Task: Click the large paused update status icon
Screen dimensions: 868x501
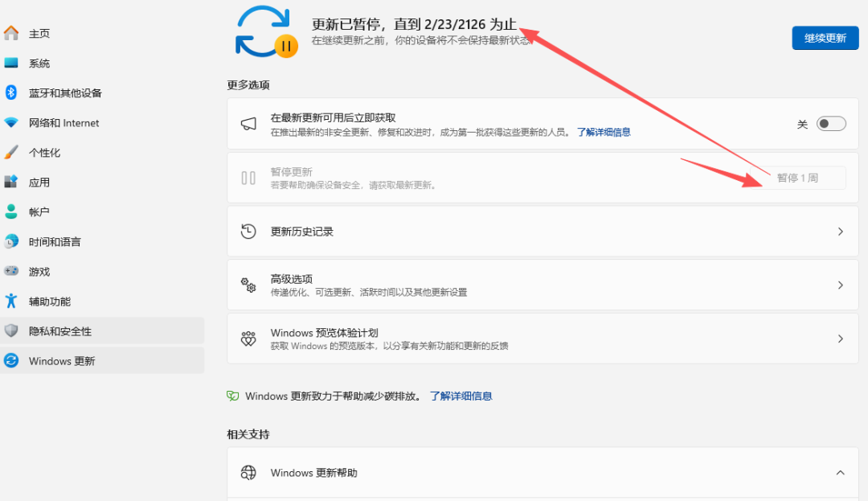Action: 267,31
